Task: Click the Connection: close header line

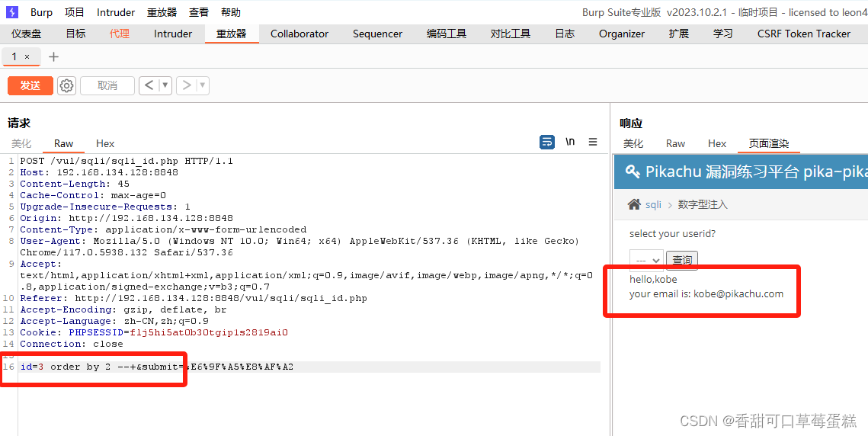Action: pos(72,344)
